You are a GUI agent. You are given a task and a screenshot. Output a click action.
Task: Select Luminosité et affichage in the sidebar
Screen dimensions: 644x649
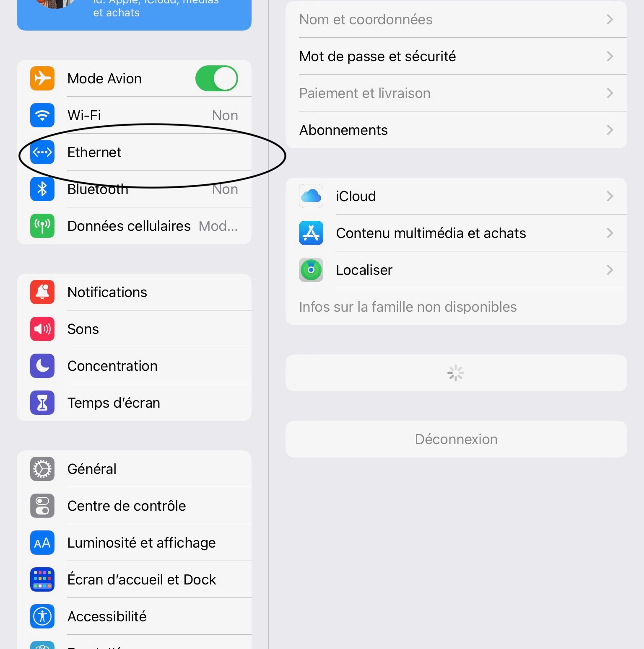coord(134,543)
